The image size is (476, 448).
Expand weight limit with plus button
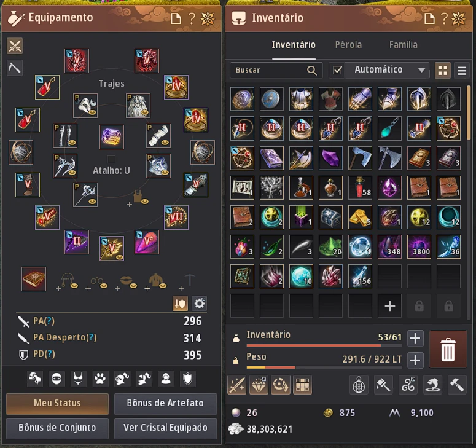click(415, 360)
